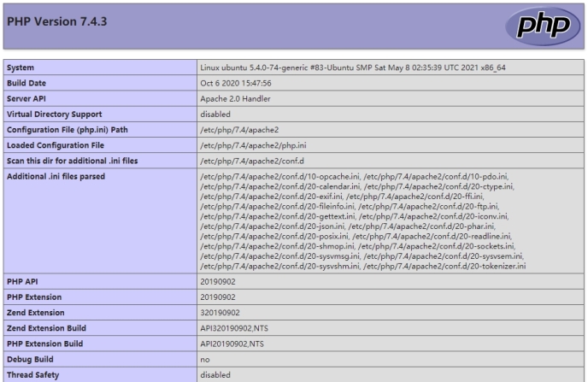The width and height of the screenshot is (588, 382).
Task: Click the 20-exif.ini file path
Action: [x=272, y=196]
